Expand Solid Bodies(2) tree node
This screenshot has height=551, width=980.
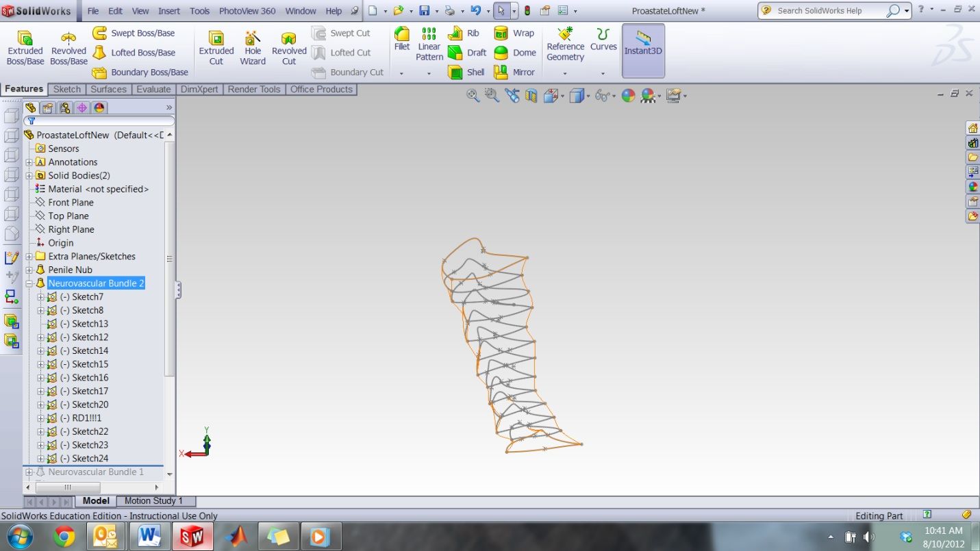(29, 176)
